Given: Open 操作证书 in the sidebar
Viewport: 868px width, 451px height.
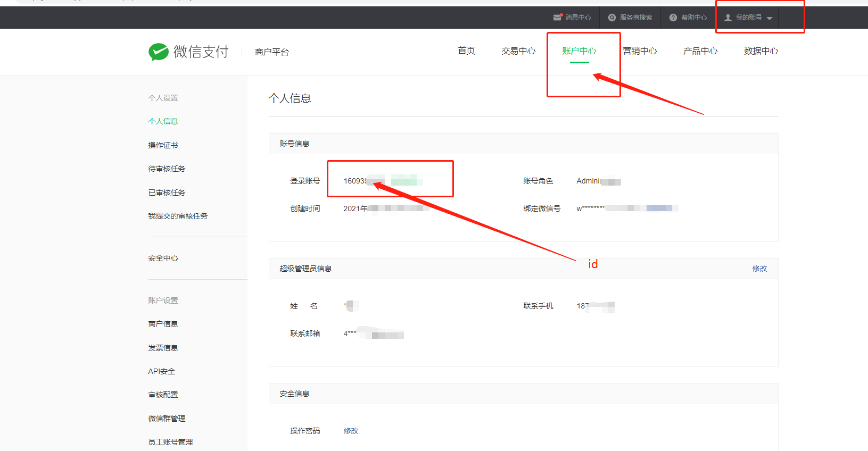Looking at the screenshot, I should point(163,145).
